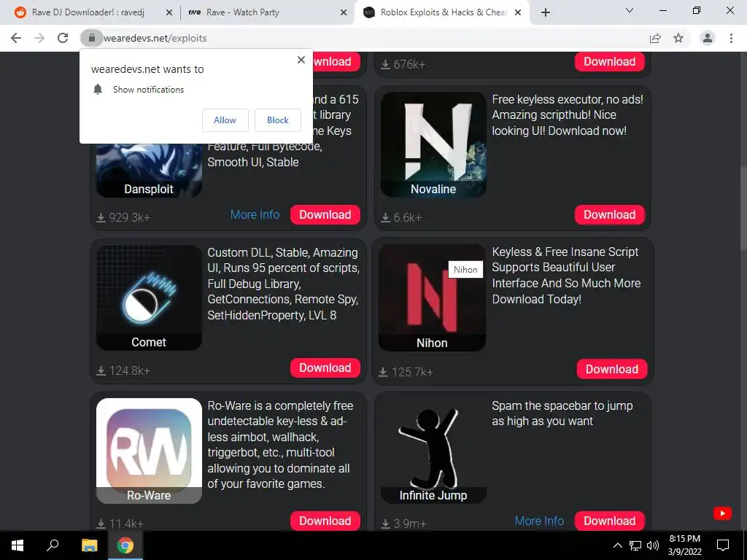Close the notification permission popup

click(301, 60)
